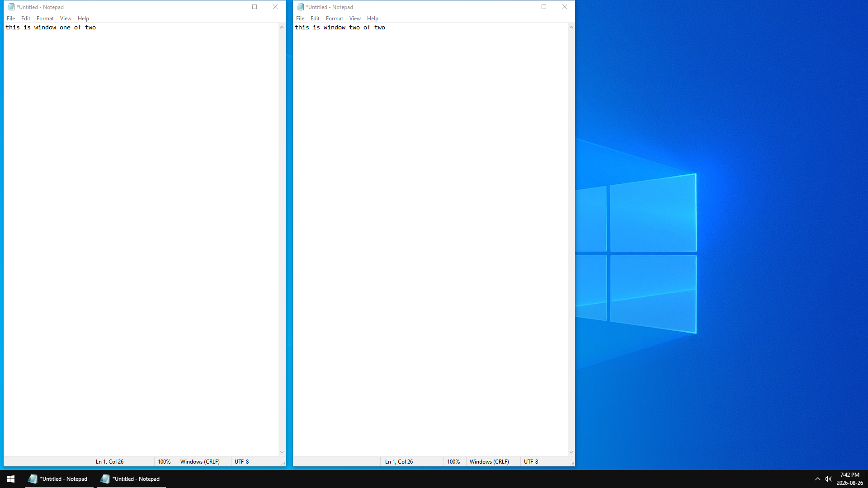
Task: Minimize the right Notepad window
Action: point(524,7)
